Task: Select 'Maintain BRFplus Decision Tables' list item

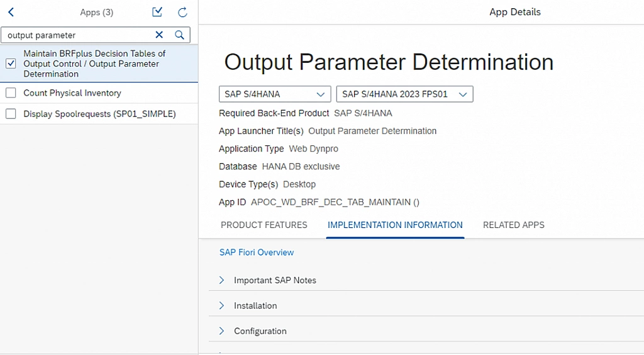Action: [99, 64]
